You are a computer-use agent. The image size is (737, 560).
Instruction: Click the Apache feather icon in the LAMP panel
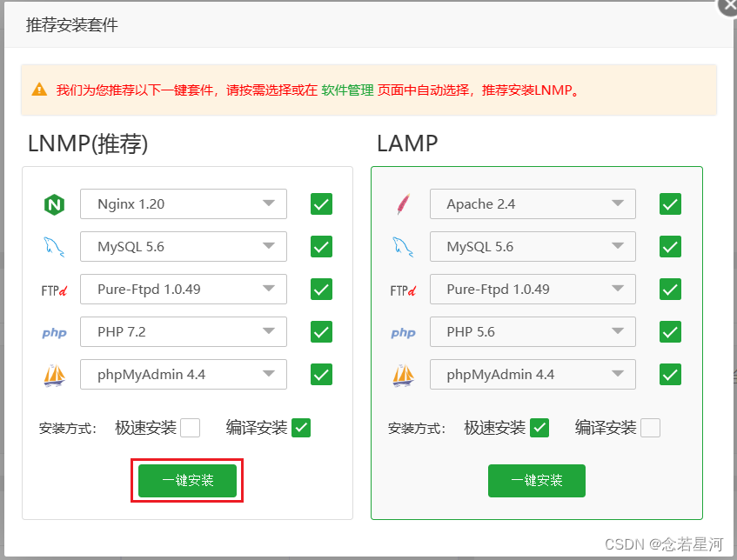pos(403,204)
